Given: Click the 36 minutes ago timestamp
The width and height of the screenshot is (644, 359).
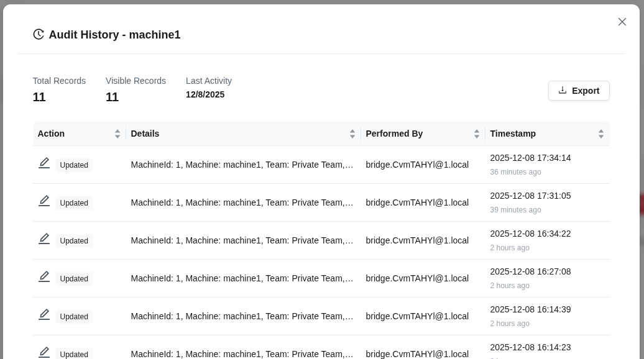Looking at the screenshot, I should [x=515, y=172].
